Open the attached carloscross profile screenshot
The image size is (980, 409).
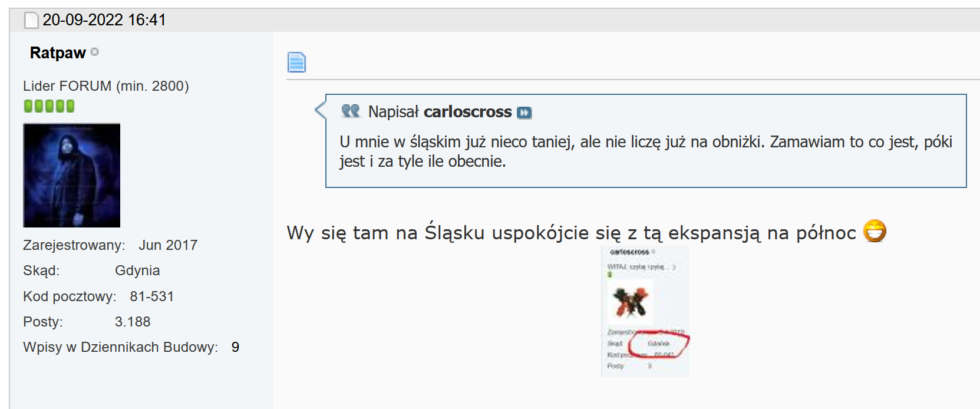click(x=645, y=312)
